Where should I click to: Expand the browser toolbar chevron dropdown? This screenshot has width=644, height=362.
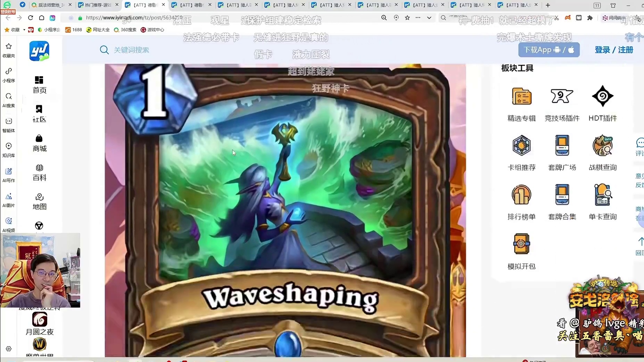(x=429, y=18)
